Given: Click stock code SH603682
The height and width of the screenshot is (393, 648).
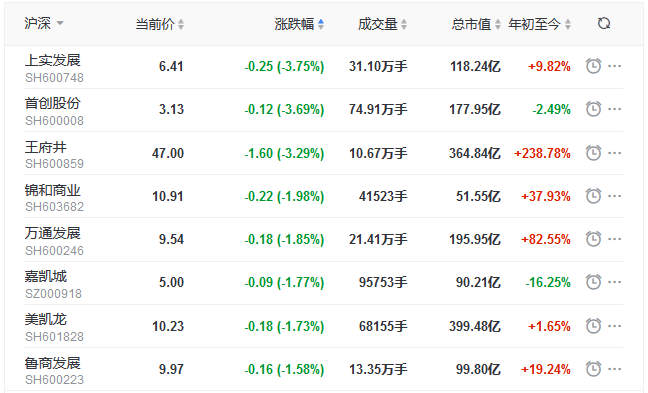Looking at the screenshot, I should [x=54, y=207].
